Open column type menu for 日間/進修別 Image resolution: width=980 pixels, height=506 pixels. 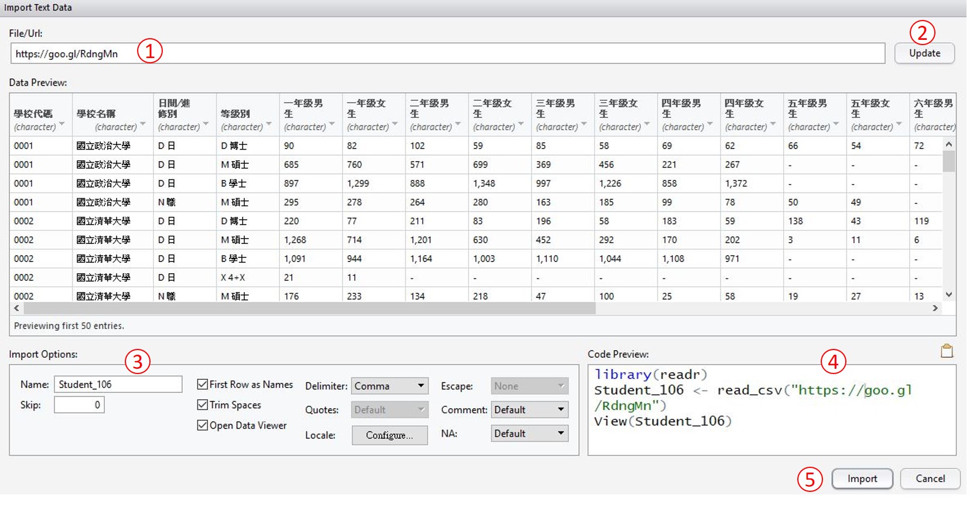pos(206,124)
